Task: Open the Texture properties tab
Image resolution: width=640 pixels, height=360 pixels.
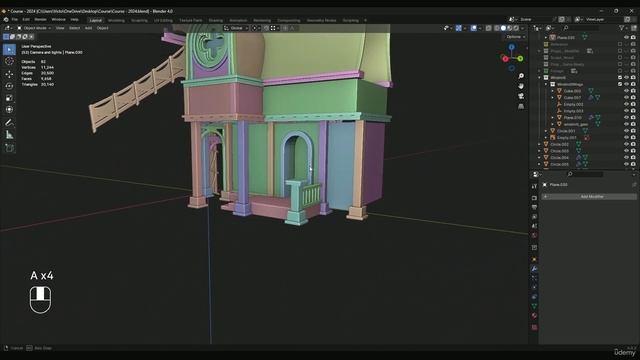Action: click(x=534, y=327)
